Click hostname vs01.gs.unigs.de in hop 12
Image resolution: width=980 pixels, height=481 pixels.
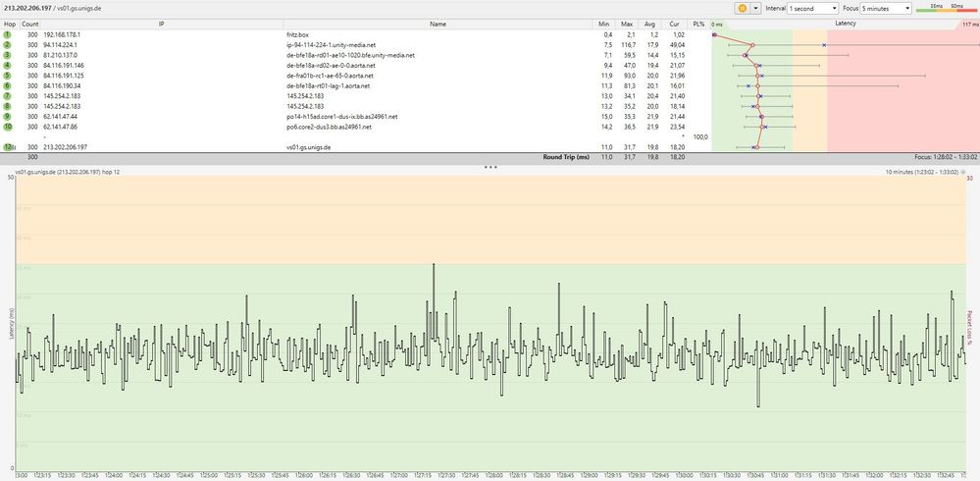(x=309, y=147)
